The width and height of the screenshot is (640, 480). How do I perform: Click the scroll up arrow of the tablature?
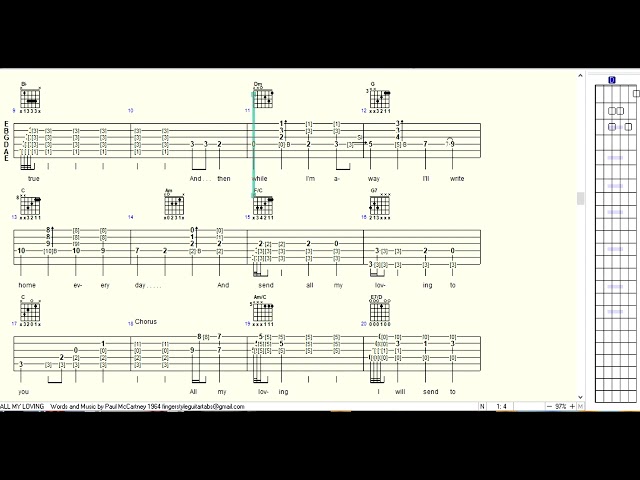click(580, 76)
